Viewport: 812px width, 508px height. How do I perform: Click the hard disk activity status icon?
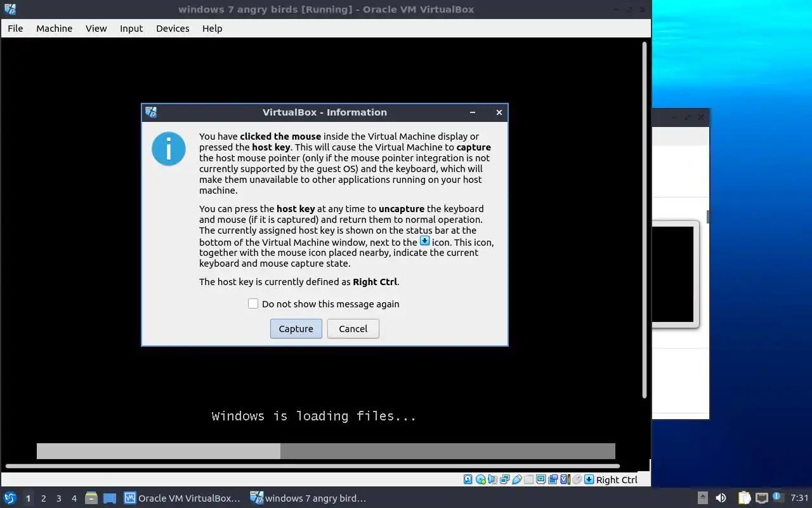point(468,479)
